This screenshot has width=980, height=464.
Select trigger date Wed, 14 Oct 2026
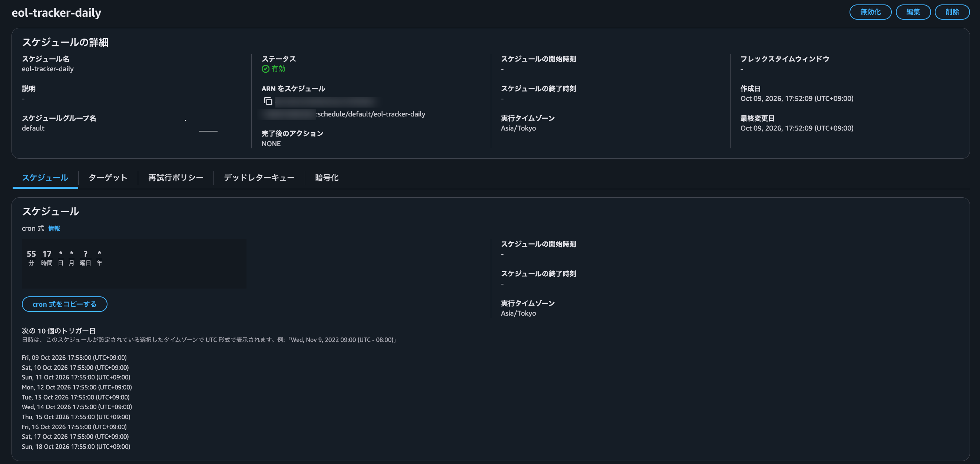point(77,407)
